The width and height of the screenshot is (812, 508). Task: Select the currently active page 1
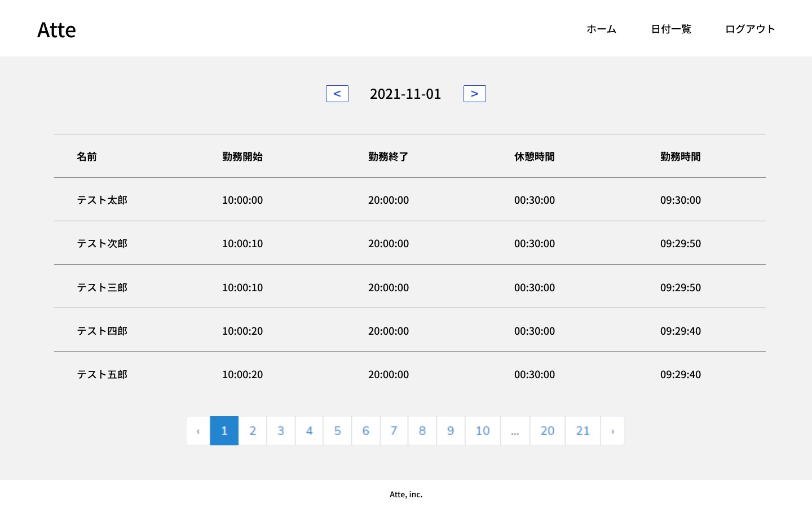point(224,430)
